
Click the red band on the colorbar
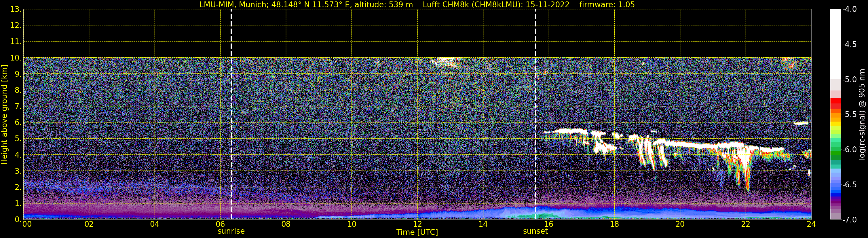[836, 103]
